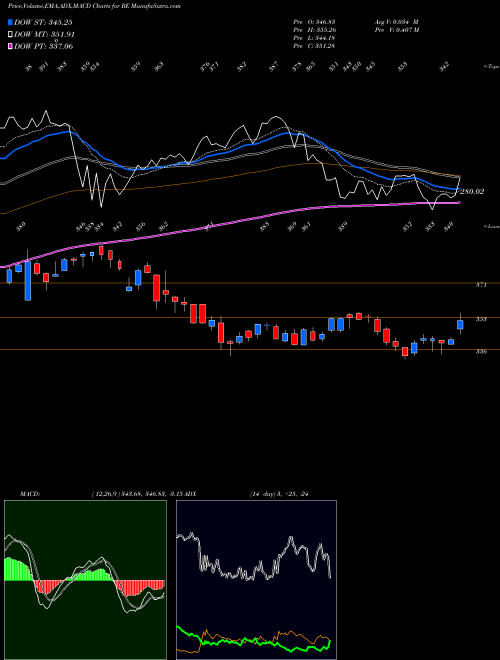Click the 'Pre L: 344.18' low value
This screenshot has width=500, height=660.
click(314, 38)
